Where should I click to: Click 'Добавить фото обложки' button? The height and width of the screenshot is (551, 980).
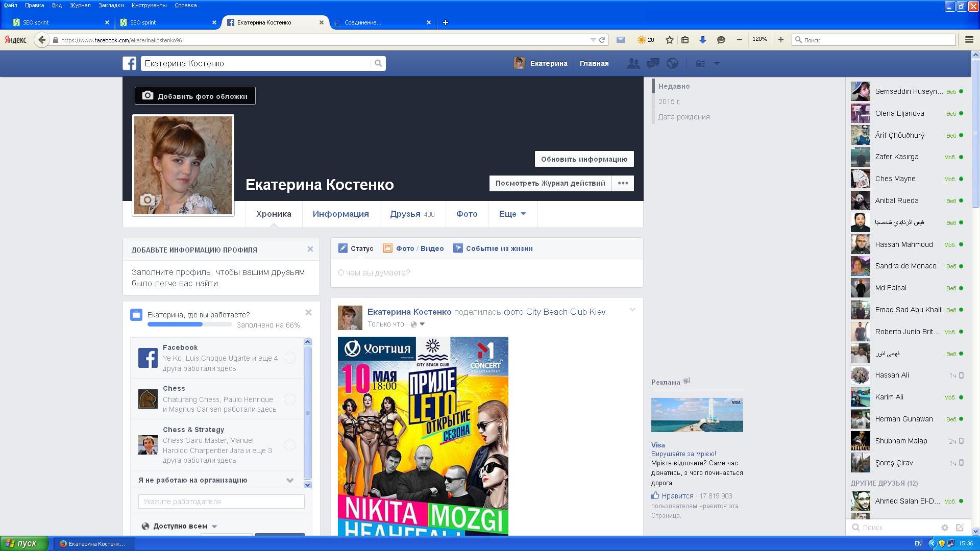click(x=195, y=96)
